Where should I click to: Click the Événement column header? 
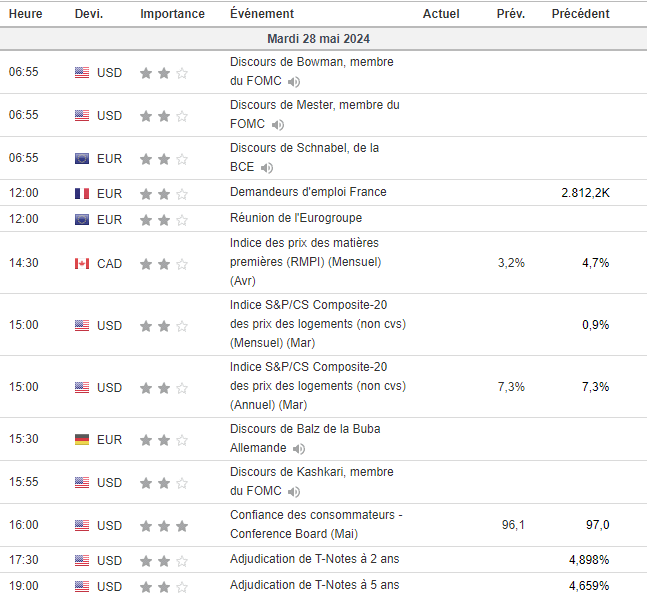(x=261, y=14)
